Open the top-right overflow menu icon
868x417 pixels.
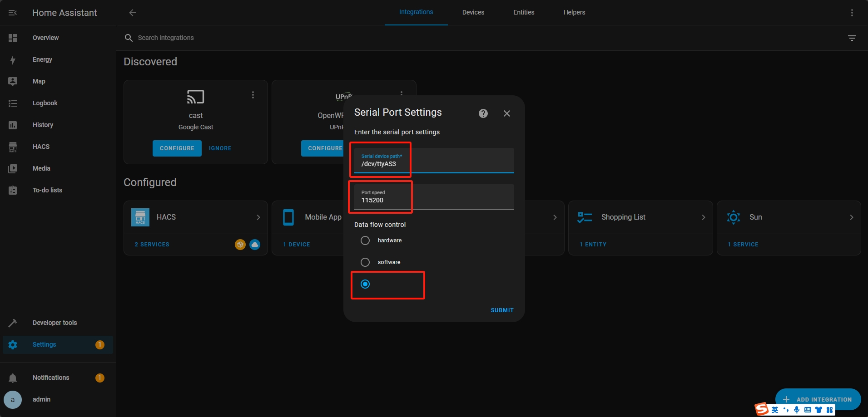[852, 13]
